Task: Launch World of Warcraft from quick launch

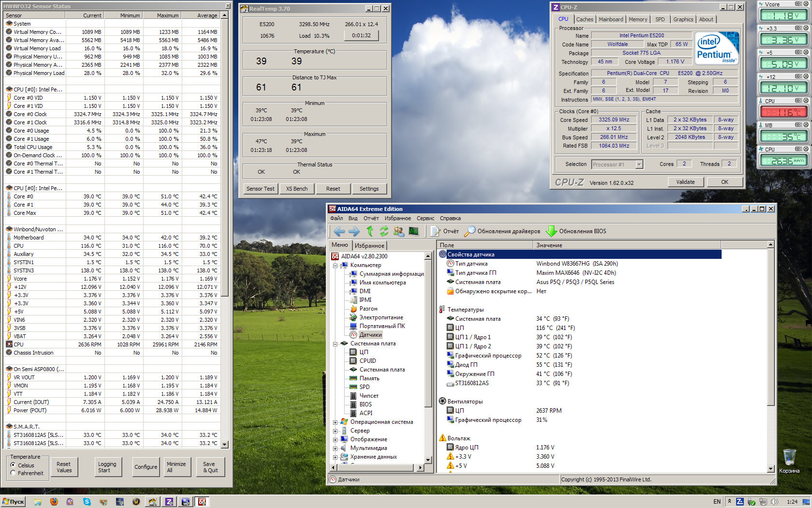Action: (x=136, y=502)
